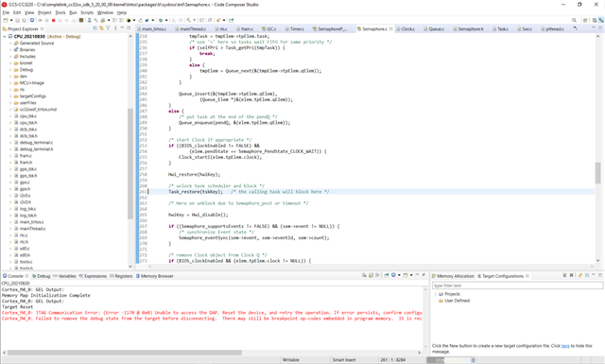Click New Target Configuration icon
The width and height of the screenshot is (605, 364).
(564, 276)
